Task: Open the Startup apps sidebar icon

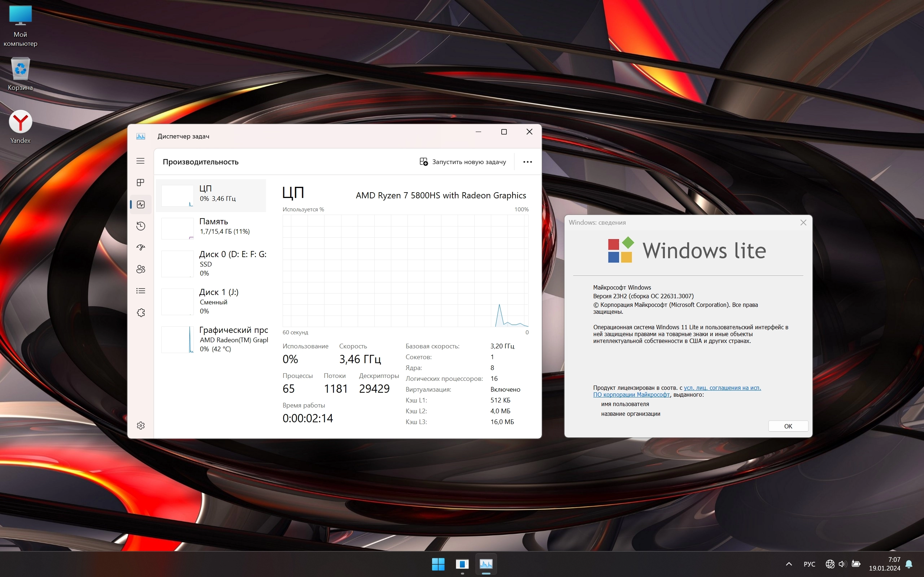Action: pos(140,247)
